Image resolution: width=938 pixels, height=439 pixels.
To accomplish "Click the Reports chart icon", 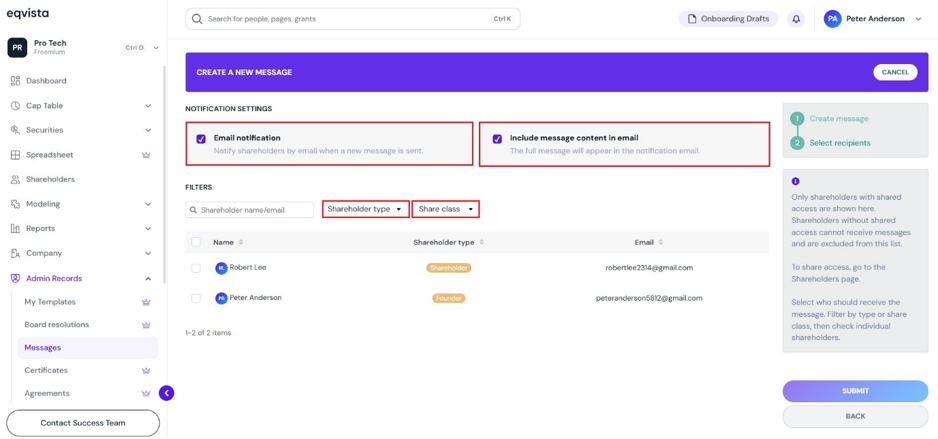I will pos(16,228).
